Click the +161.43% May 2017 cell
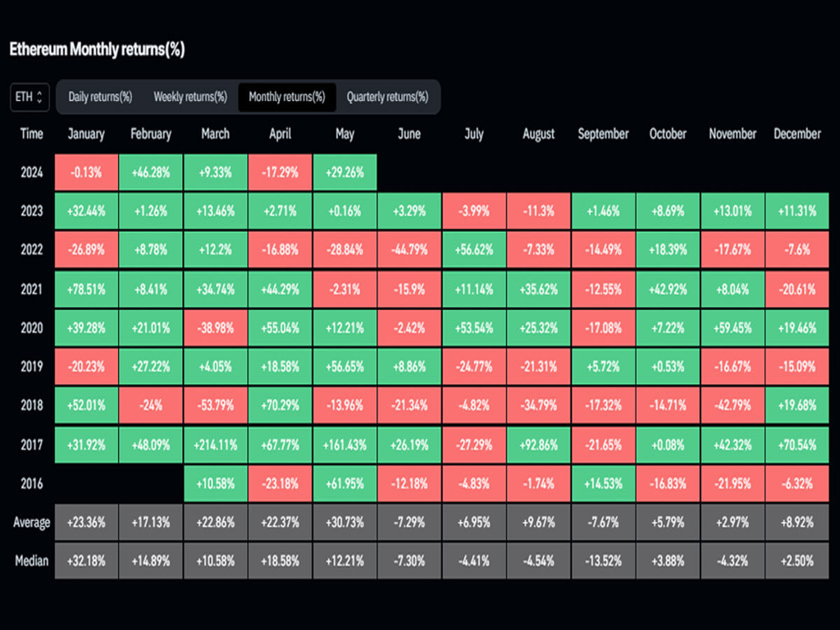 click(x=345, y=445)
